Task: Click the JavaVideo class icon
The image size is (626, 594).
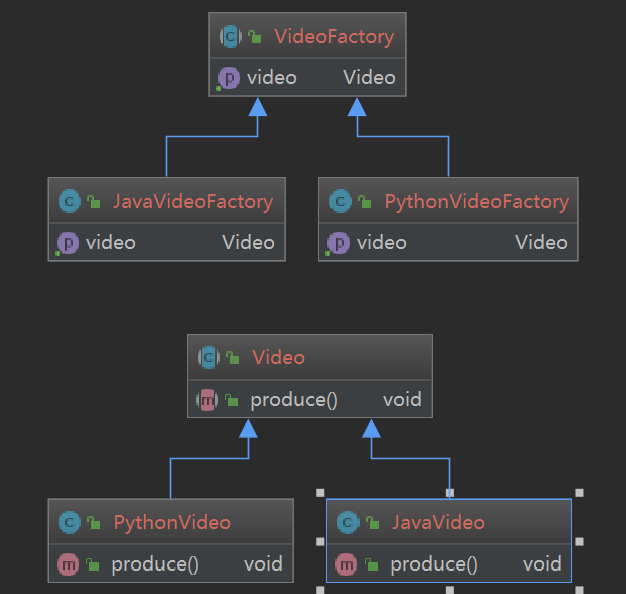Action: coord(348,522)
